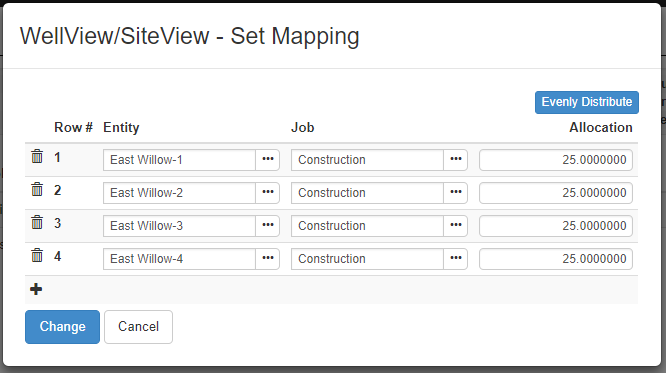666x373 pixels.
Task: Click the Evenly Distribute button
Action: coord(587,102)
